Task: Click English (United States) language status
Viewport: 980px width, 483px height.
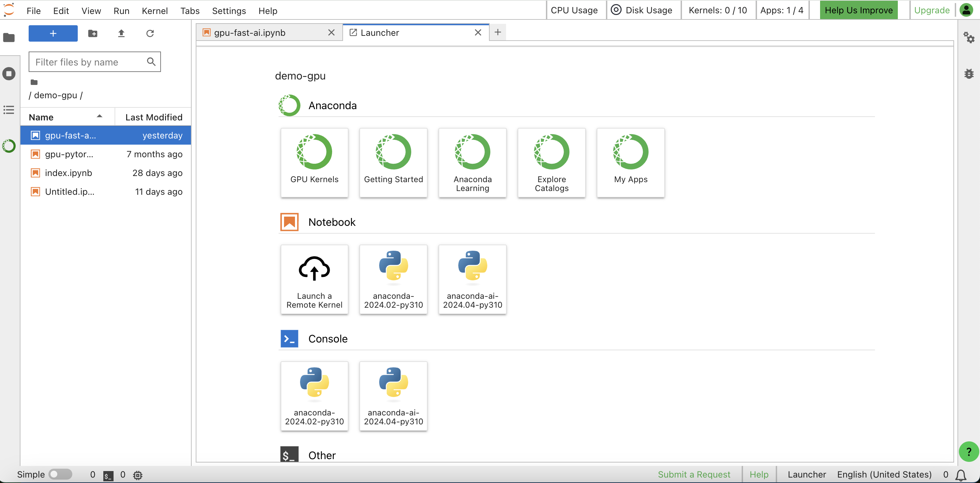Action: coord(884,474)
